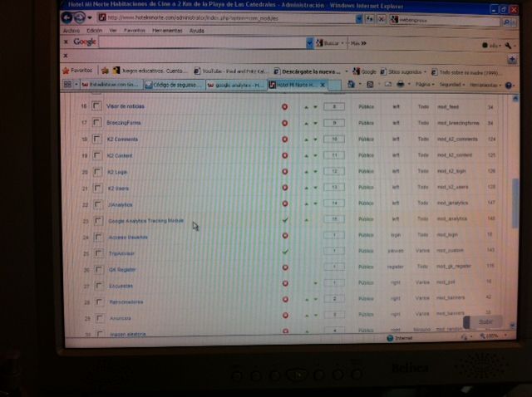Click the page vertical scrollbar thumb
Screen dimensions: 532x397
click(515, 203)
